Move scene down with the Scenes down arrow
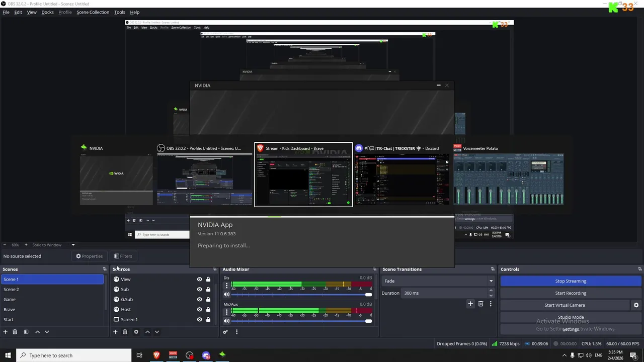This screenshot has width=644, height=362. point(47,332)
